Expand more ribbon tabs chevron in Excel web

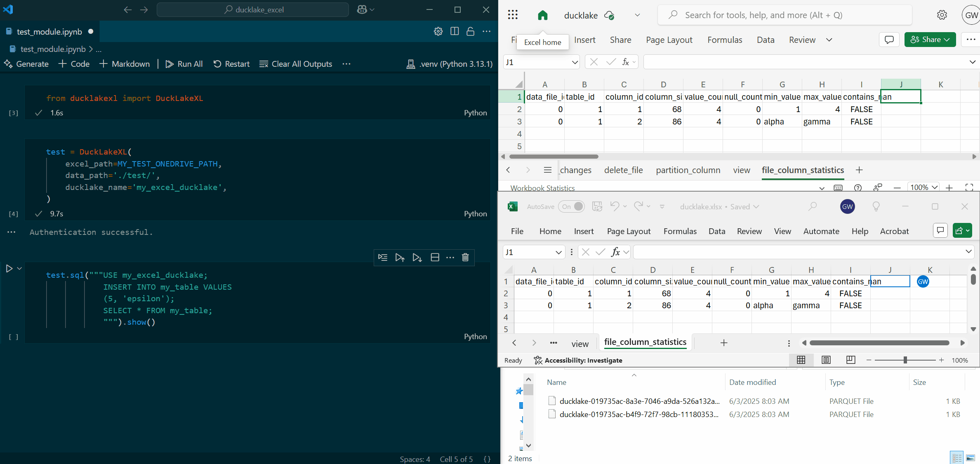(x=829, y=40)
